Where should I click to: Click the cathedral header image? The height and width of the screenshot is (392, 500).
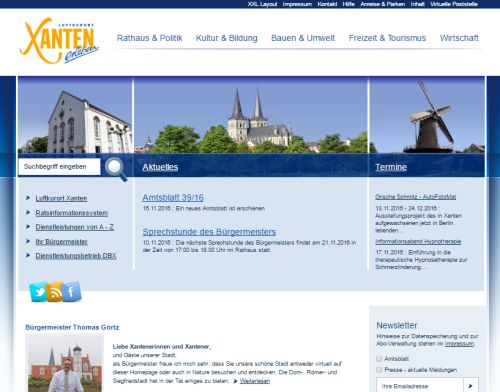[x=251, y=115]
